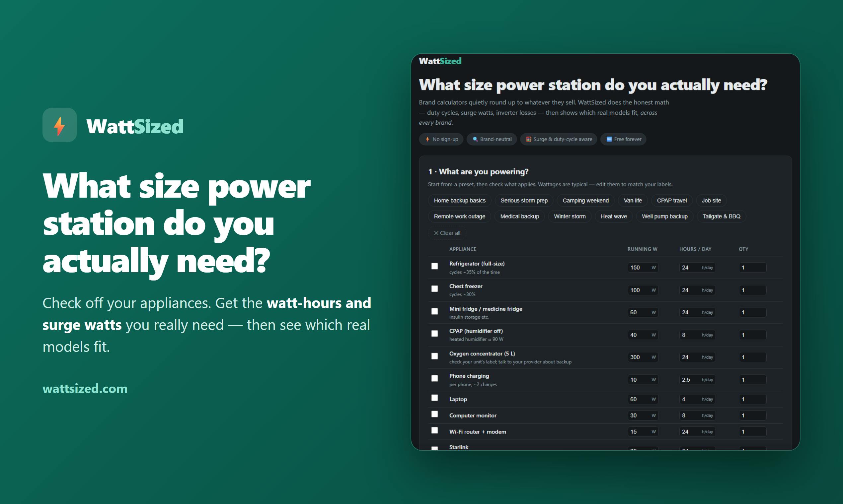Select the Camping weekend preset

[x=585, y=200]
